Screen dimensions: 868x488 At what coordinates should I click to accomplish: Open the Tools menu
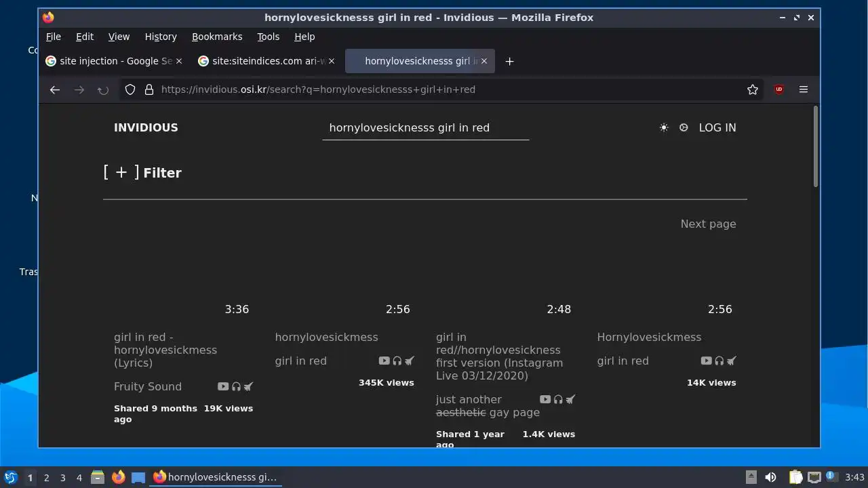(x=269, y=37)
